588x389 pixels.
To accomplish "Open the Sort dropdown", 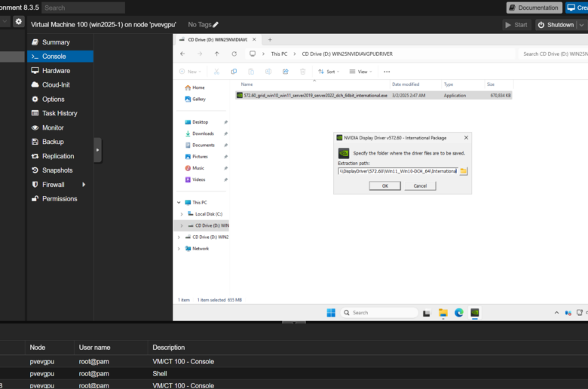I will pos(329,72).
